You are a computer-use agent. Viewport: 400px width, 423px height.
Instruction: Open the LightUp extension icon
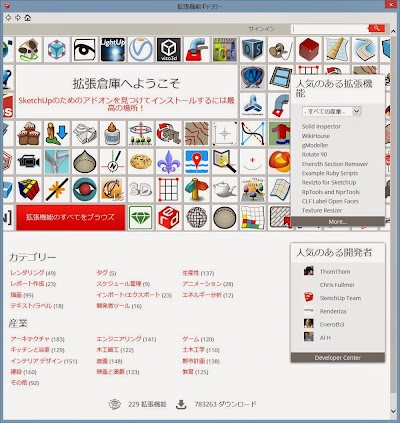point(113,49)
